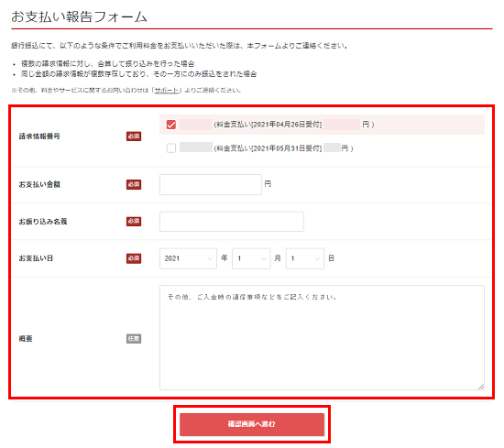
Task: Select the 2021年04月26日受付 billing row label
Action: coord(268,125)
